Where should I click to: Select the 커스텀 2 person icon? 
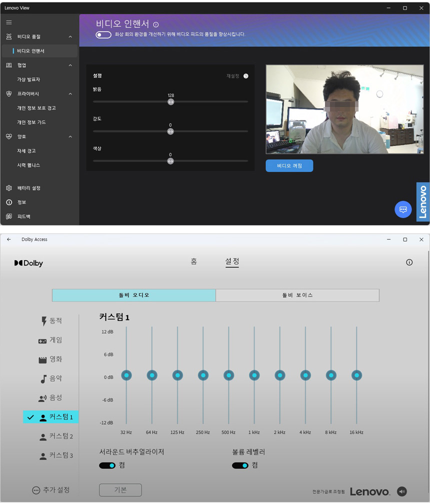coord(43,437)
